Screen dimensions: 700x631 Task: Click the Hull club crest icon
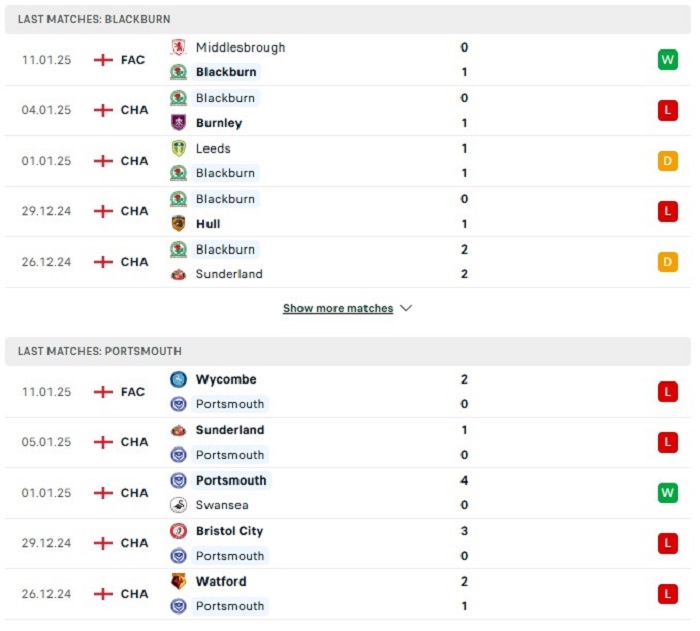click(x=179, y=223)
